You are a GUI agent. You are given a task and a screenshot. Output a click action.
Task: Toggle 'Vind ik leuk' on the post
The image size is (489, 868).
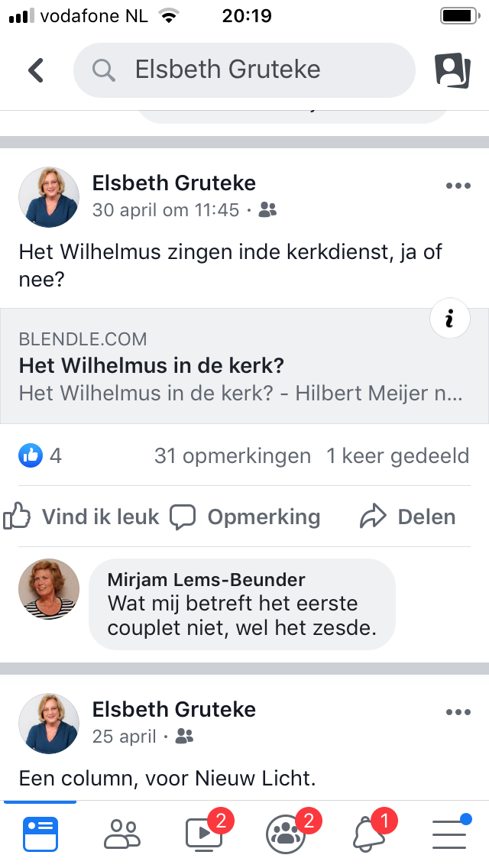(81, 517)
